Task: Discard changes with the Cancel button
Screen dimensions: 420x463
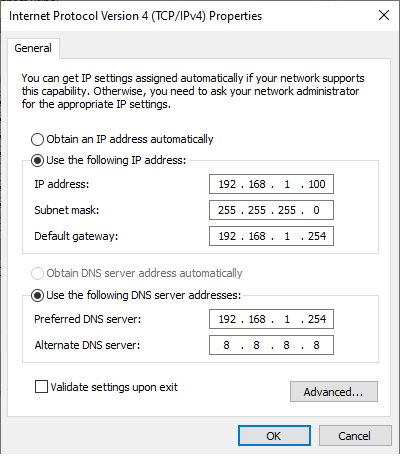Action: [x=355, y=436]
